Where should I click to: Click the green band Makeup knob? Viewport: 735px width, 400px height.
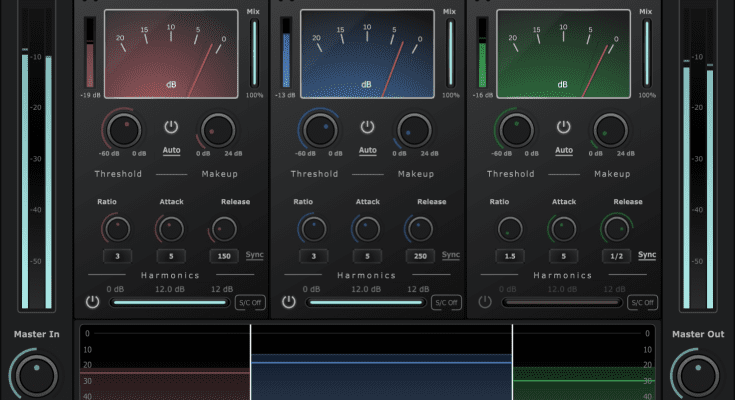(610, 128)
